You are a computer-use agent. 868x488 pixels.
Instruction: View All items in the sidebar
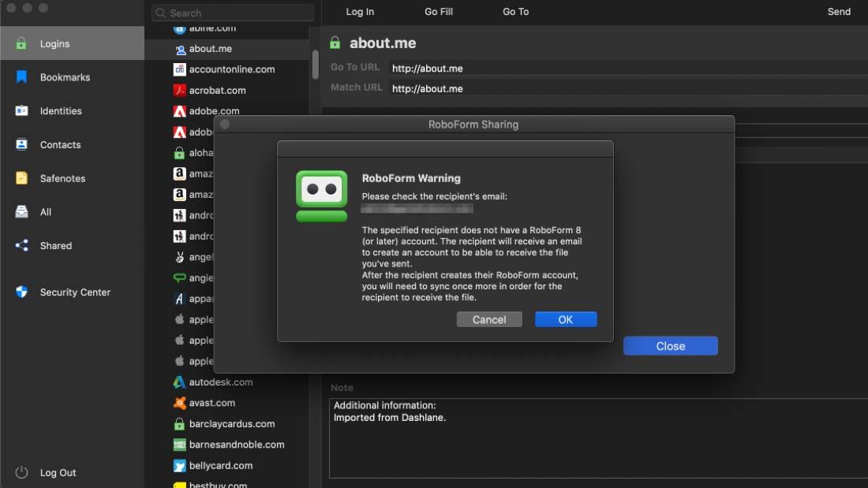(53, 211)
